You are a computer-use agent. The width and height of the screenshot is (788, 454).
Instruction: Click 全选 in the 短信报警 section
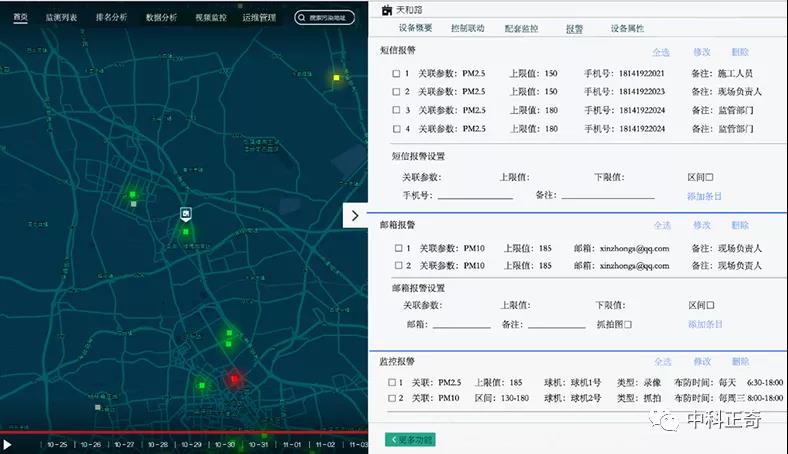pos(661,52)
